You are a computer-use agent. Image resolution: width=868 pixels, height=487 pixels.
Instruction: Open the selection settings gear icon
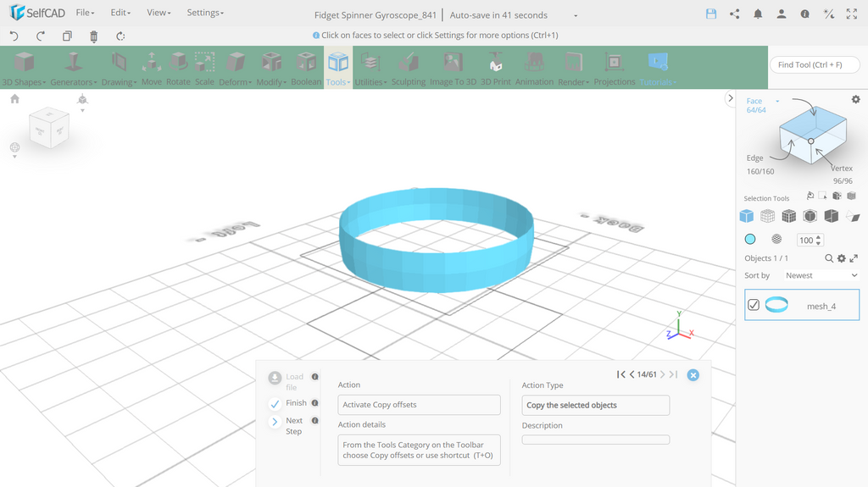click(x=856, y=99)
